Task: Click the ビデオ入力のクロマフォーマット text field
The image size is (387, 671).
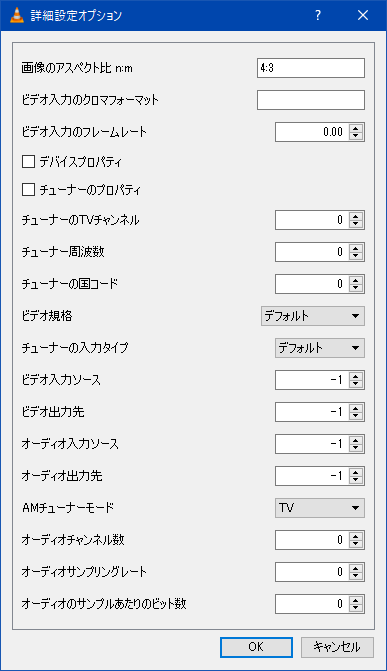Action: [x=311, y=100]
